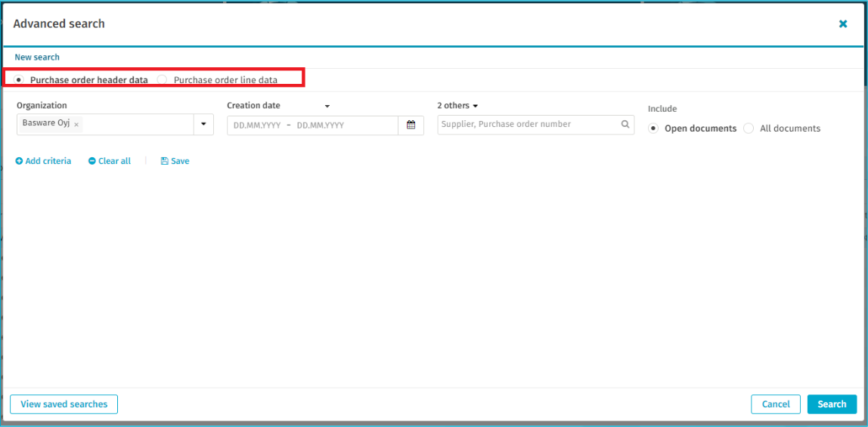Screen dimensions: 868x427
Task: Select Purchase order header data radio
Action: pos(19,79)
